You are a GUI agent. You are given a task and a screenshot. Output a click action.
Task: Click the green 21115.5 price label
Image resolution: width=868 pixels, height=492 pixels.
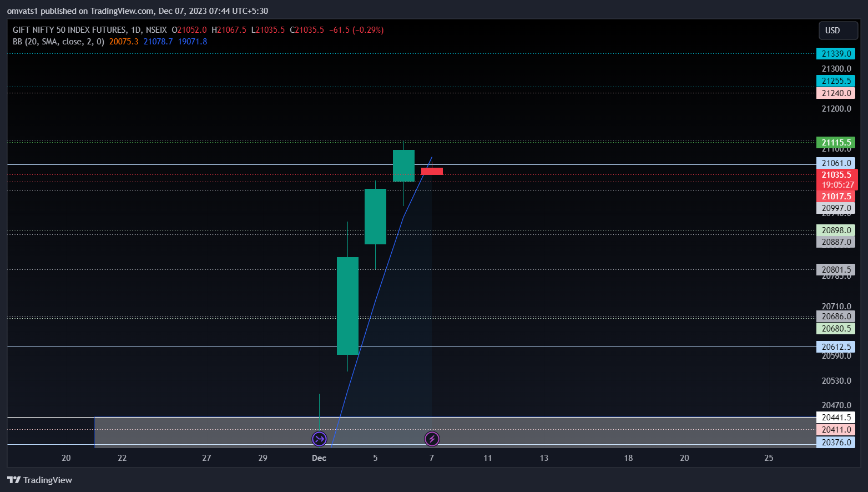click(x=836, y=143)
